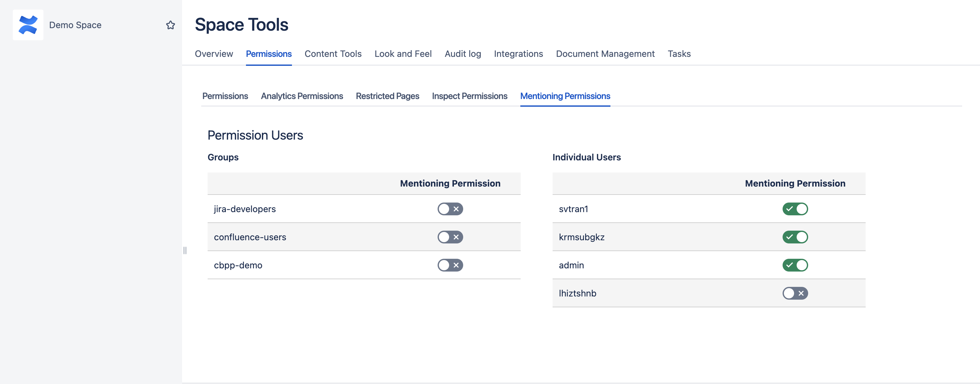This screenshot has height=384, width=980.
Task: Toggle cbpp-demo mentioning permission on
Action: tap(450, 265)
